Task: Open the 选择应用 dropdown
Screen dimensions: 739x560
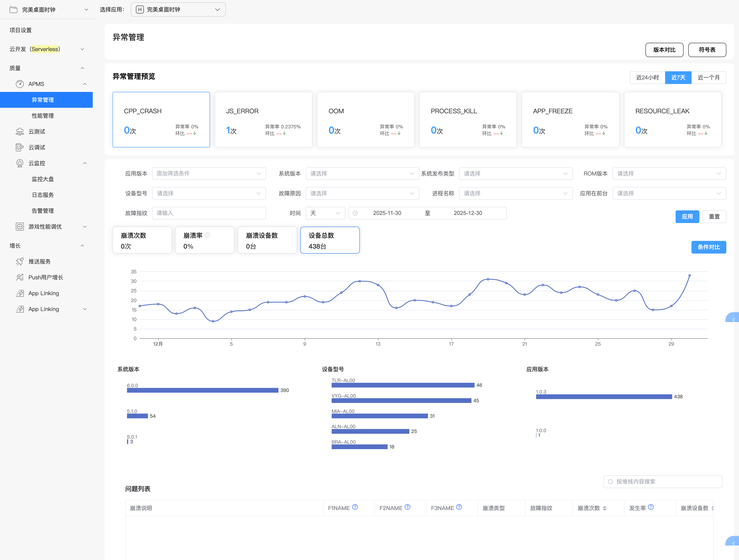Action: (x=178, y=9)
